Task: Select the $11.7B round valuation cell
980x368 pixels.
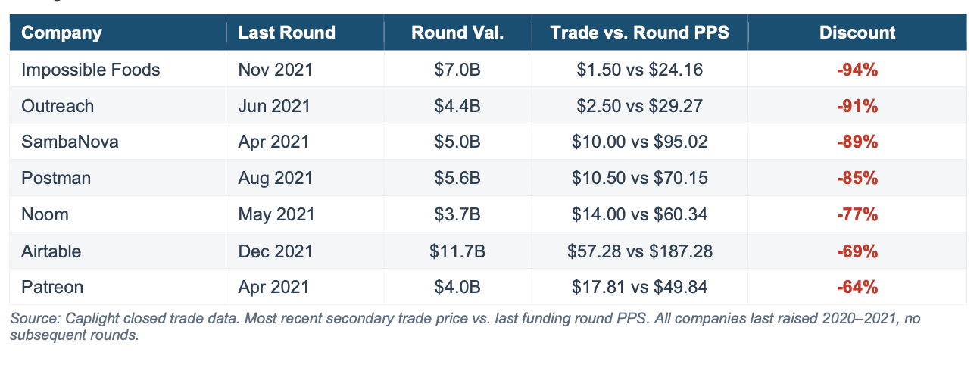Action: click(457, 251)
